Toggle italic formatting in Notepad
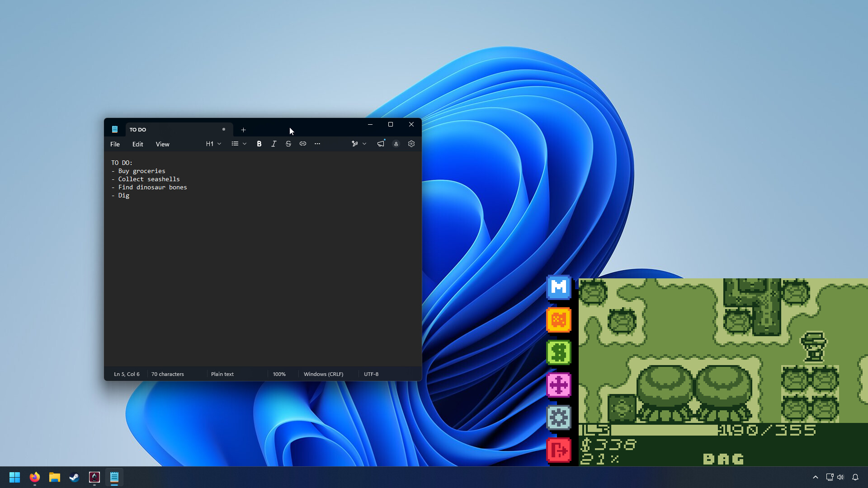Screen dimensions: 868x488 [x=274, y=144]
